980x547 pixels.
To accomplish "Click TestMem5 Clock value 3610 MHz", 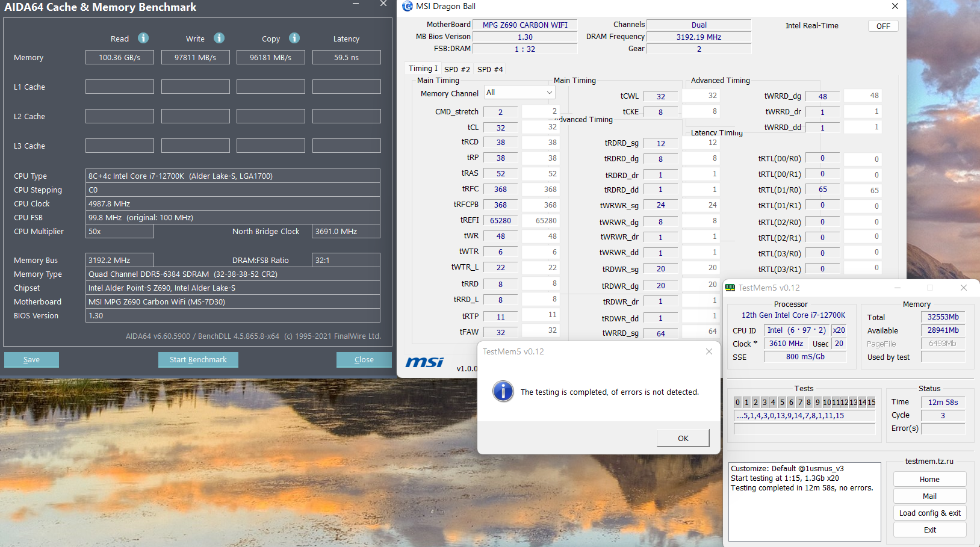I will [786, 344].
